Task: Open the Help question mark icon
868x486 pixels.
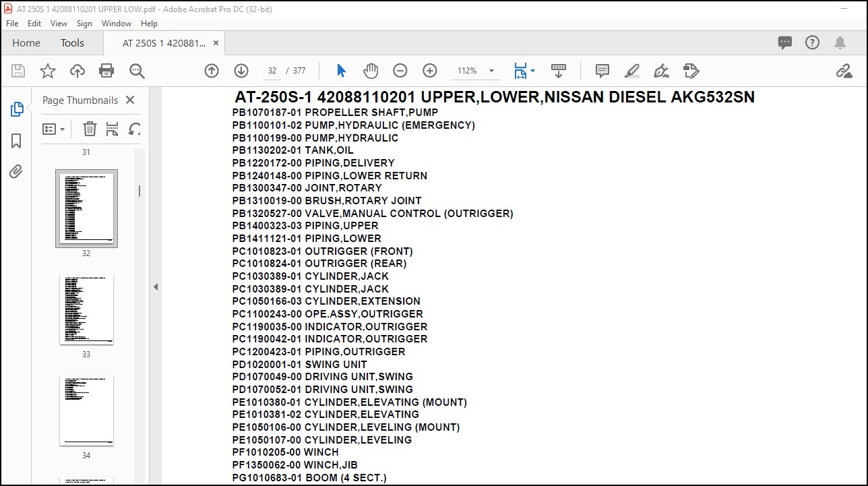Action: (x=813, y=43)
